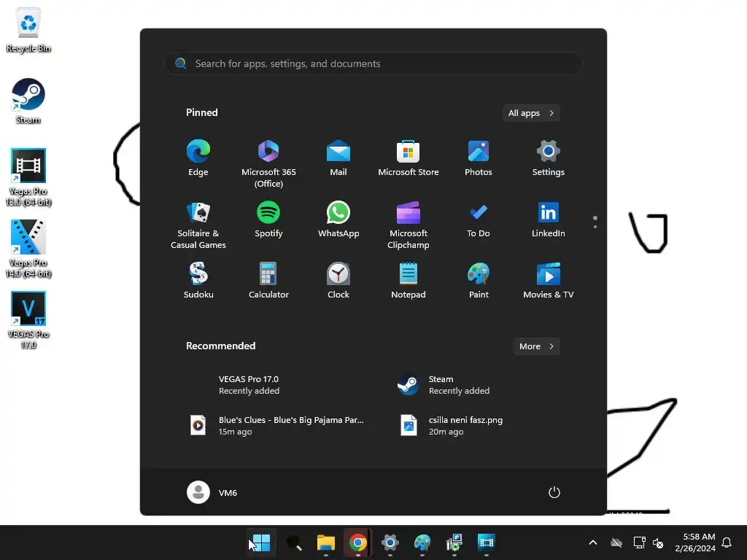Image resolution: width=747 pixels, height=560 pixels.
Task: Open Calculator
Action: [x=268, y=281]
